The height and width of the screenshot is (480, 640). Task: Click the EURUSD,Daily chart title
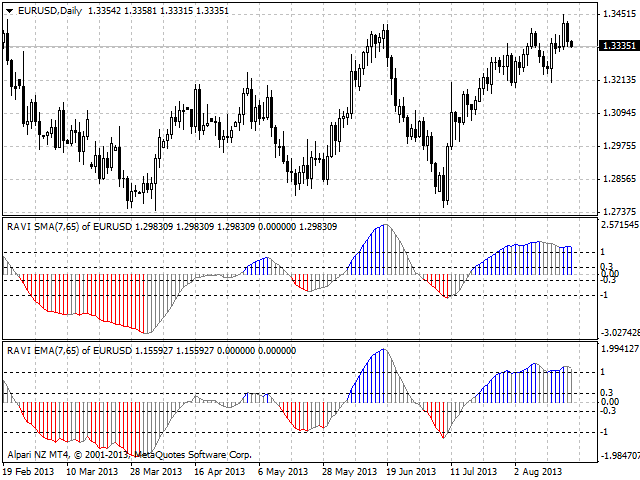coord(50,11)
